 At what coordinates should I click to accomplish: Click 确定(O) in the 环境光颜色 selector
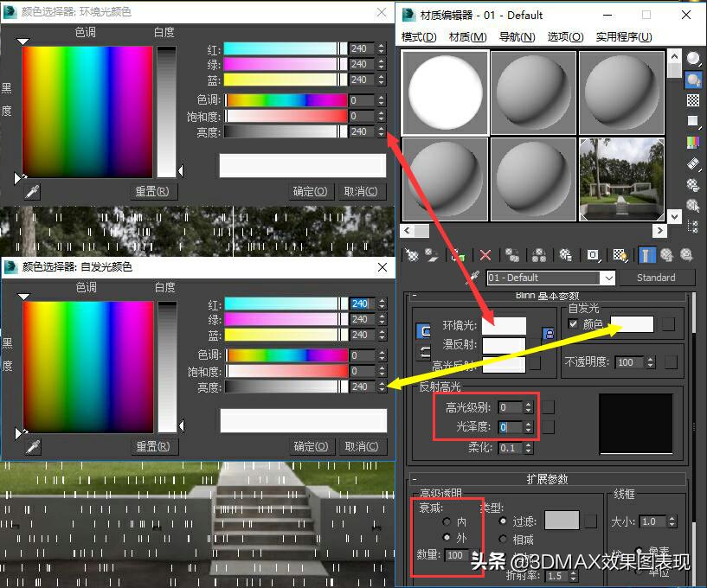310,191
